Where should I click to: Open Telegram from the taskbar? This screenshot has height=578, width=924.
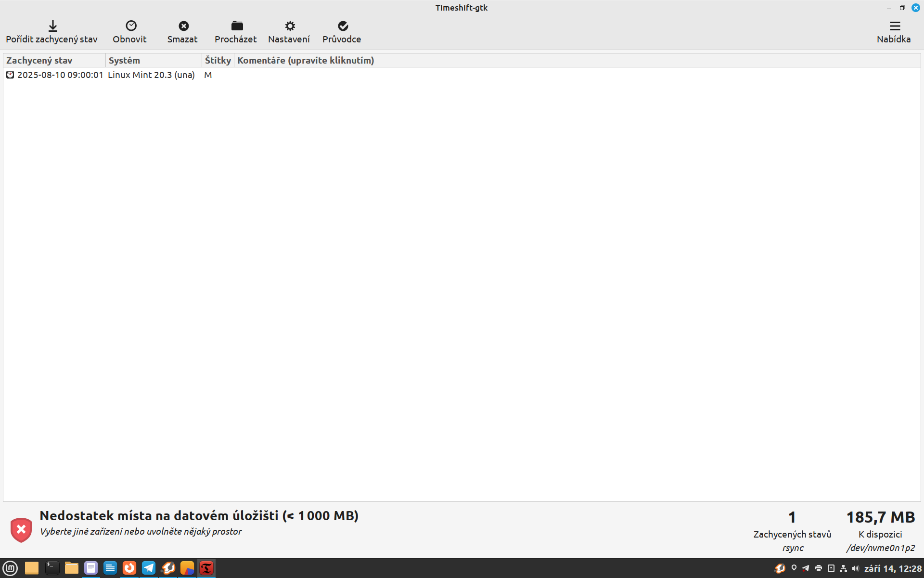coord(149,568)
